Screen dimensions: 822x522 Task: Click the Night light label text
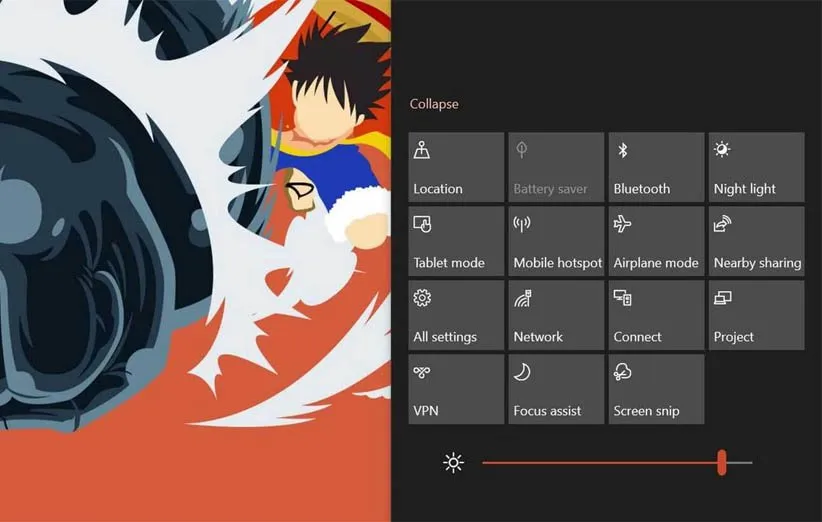(745, 189)
